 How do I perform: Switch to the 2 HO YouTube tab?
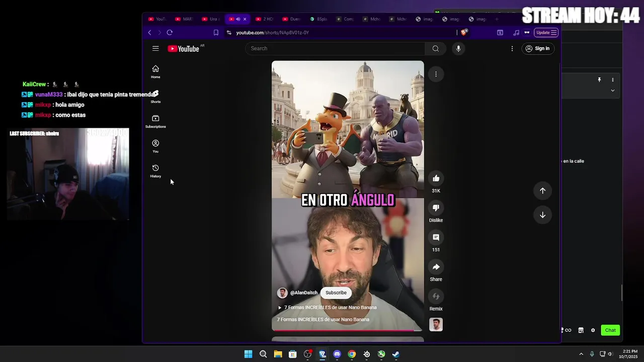pyautogui.click(x=264, y=19)
